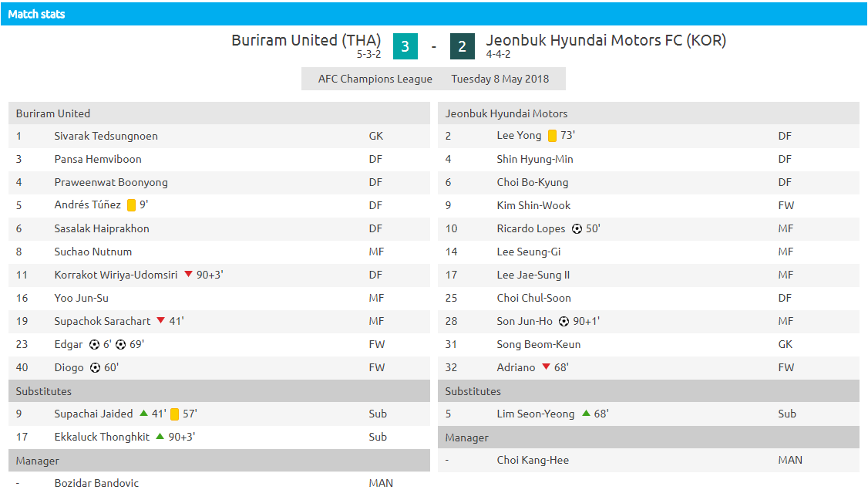Click the dark away score box showing 2

tap(463, 46)
